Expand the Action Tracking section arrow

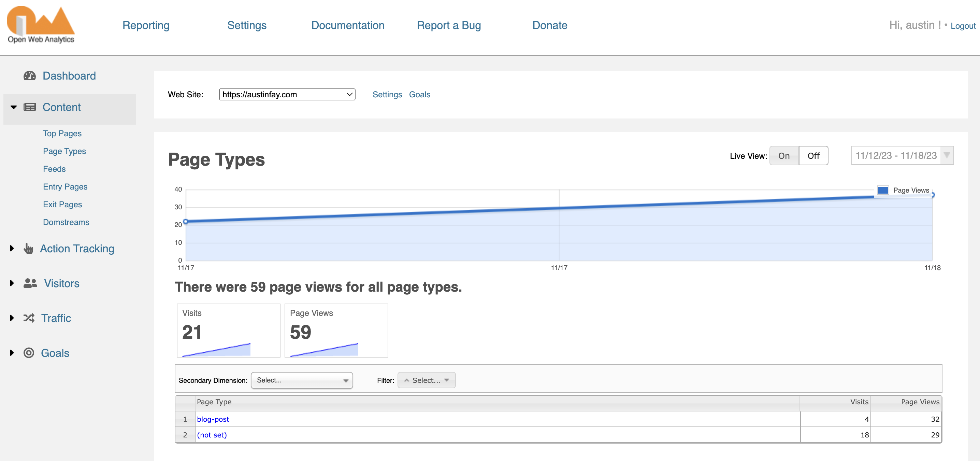point(12,248)
